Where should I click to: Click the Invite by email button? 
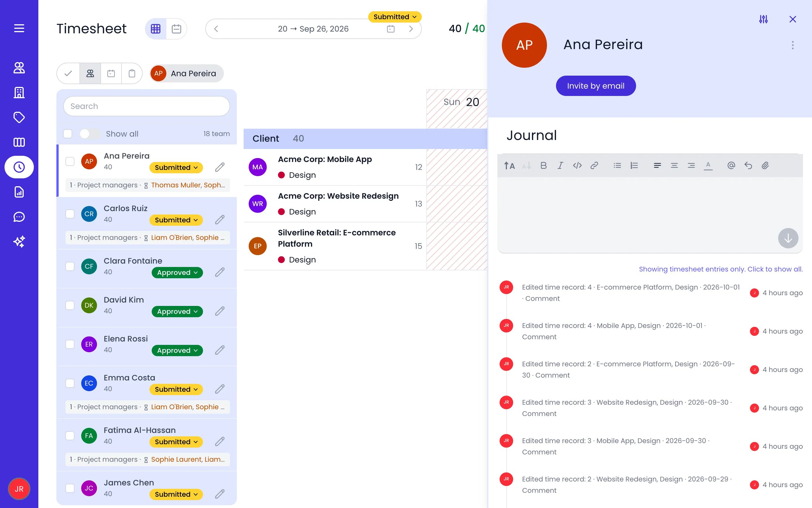tap(595, 86)
